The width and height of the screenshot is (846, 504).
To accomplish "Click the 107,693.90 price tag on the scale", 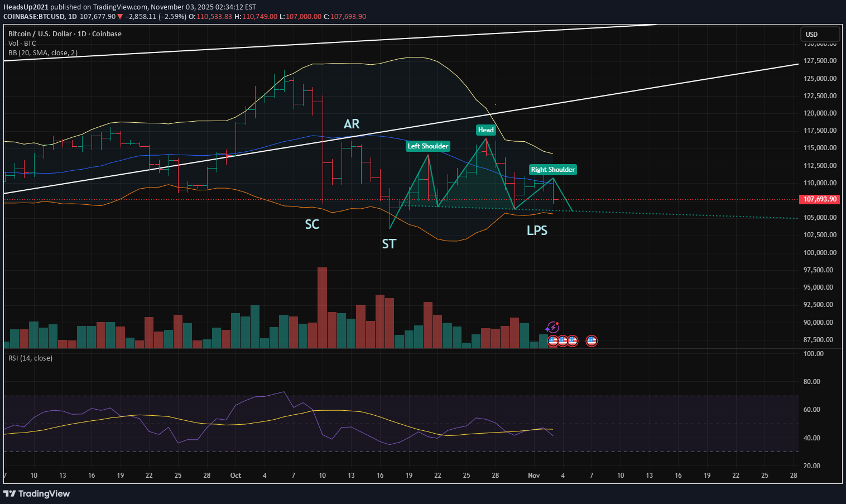I will (x=819, y=199).
